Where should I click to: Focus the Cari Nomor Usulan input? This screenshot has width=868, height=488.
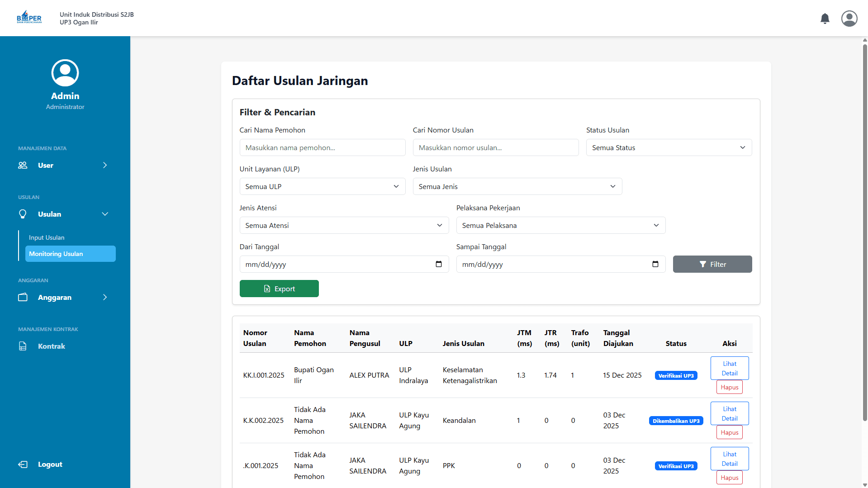pyautogui.click(x=496, y=148)
